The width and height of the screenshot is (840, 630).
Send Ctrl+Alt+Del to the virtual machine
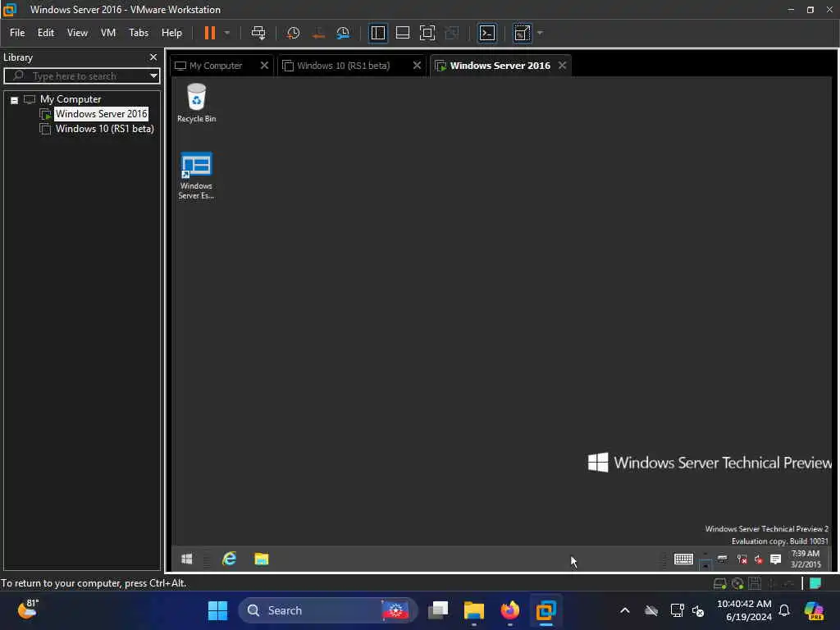tap(258, 33)
